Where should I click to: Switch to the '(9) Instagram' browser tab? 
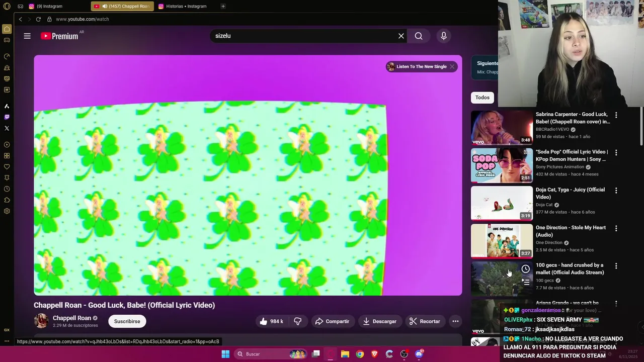click(x=57, y=6)
